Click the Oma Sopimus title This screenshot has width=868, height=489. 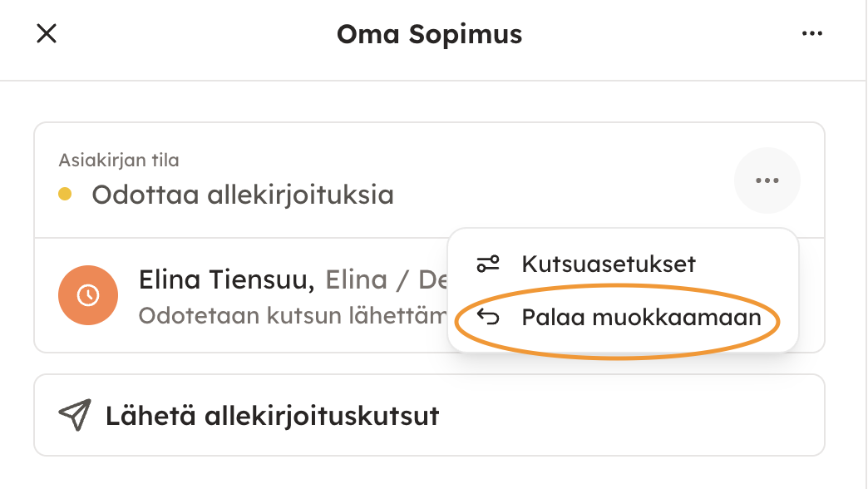[429, 34]
